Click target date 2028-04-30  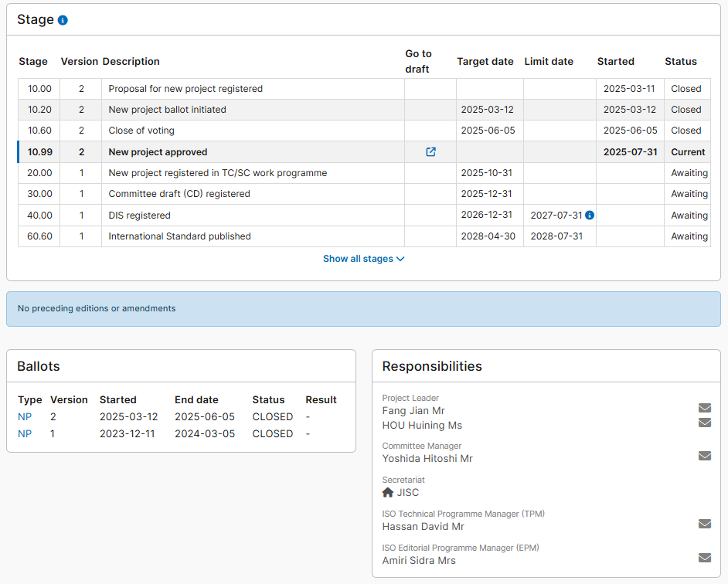[x=488, y=236]
